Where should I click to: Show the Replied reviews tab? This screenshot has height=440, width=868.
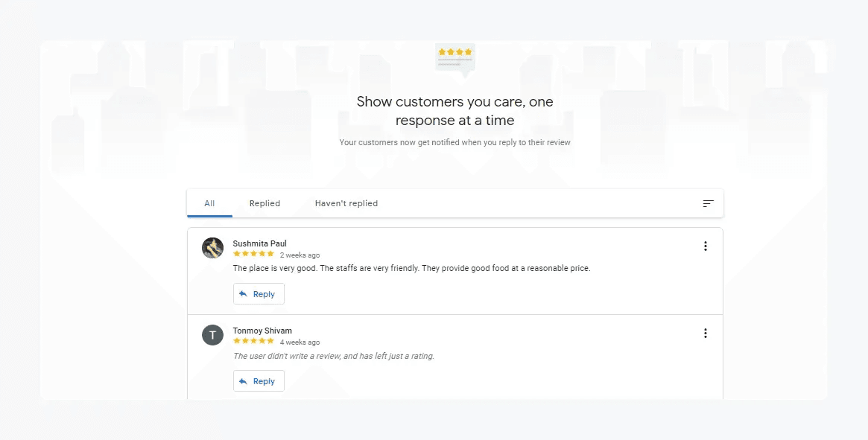tap(264, 203)
